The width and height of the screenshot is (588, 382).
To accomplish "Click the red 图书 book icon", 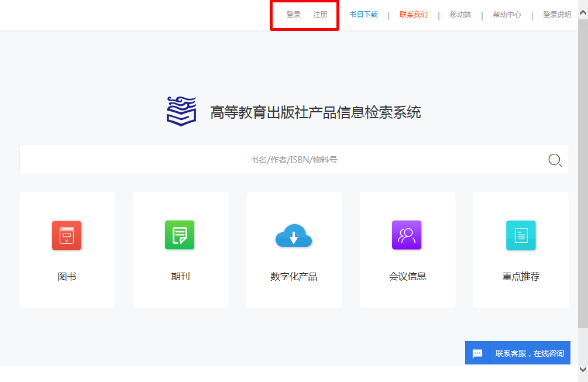I will [x=67, y=235].
